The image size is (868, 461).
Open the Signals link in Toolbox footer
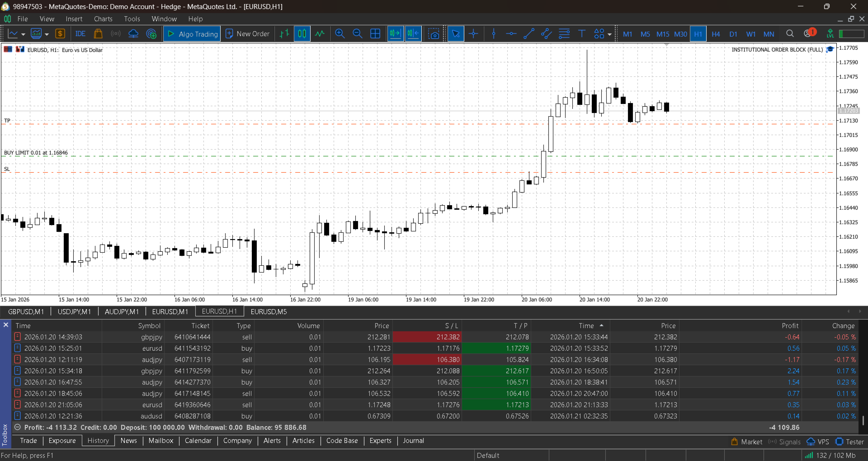(x=784, y=442)
